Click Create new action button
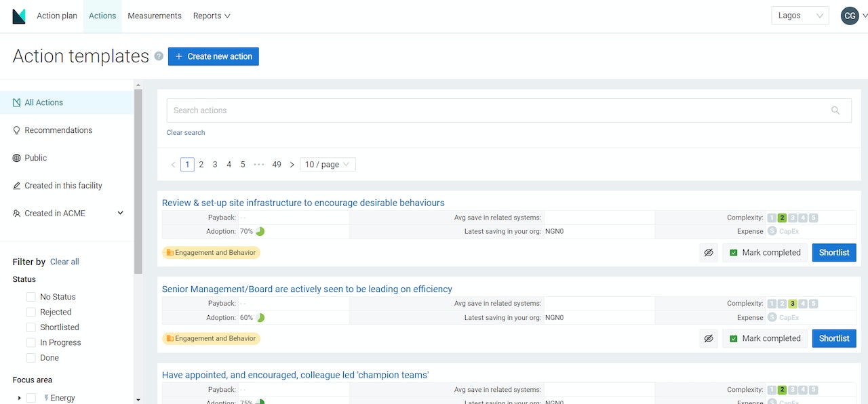Image resolution: width=868 pixels, height=404 pixels. pos(214,56)
